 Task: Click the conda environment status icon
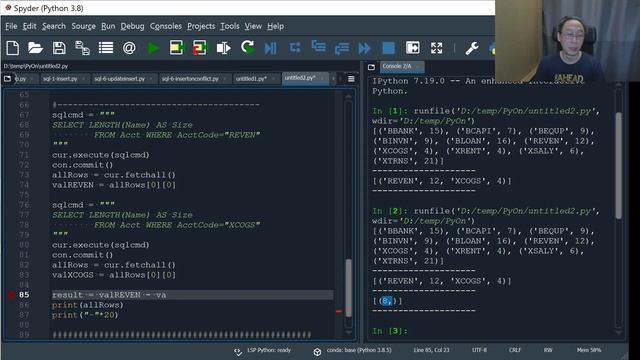coord(317,351)
